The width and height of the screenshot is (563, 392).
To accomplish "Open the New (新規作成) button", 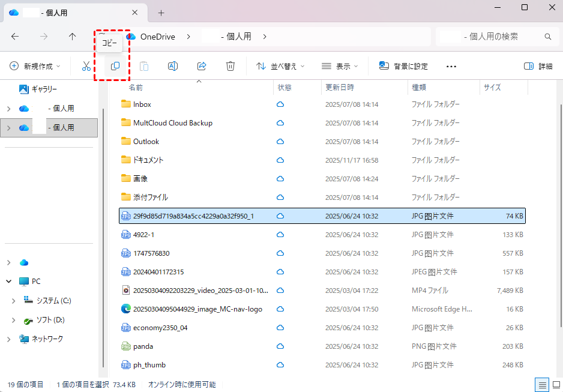I will pyautogui.click(x=35, y=66).
